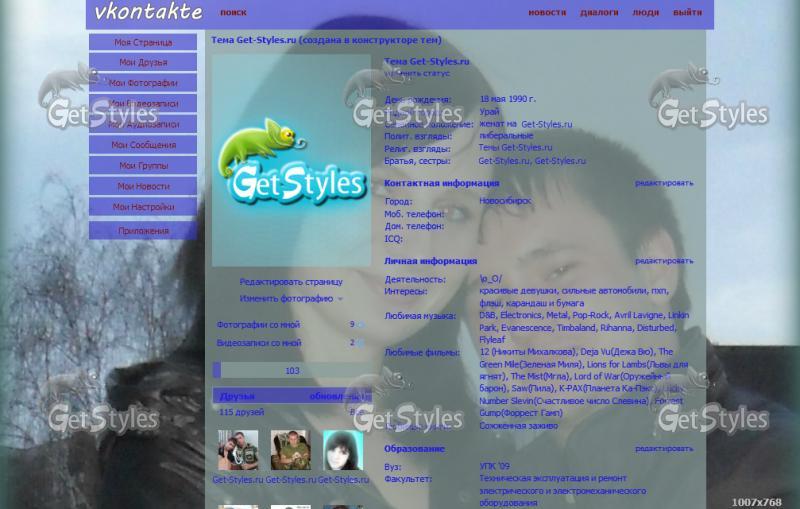Click book link Сожженная заживо
Viewport: 800px width, 509px height.
tap(518, 425)
